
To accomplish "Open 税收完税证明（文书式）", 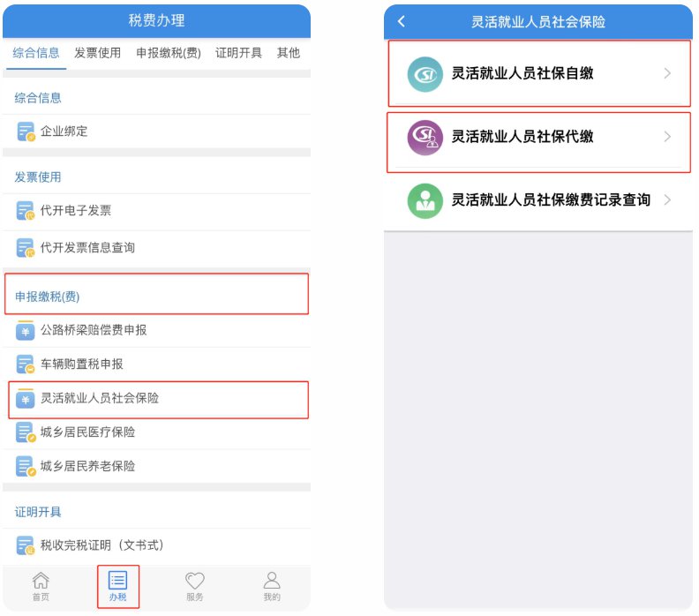I will coord(156,545).
